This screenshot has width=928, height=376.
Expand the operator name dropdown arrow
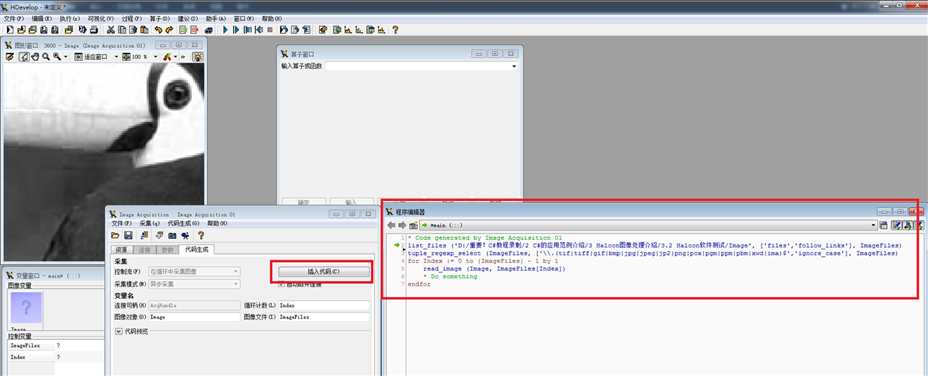[x=514, y=66]
